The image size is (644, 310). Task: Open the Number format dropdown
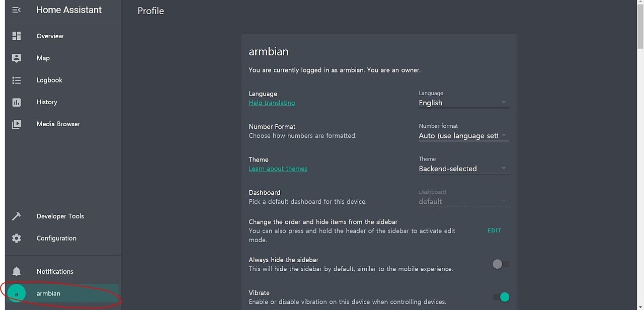[464, 132]
